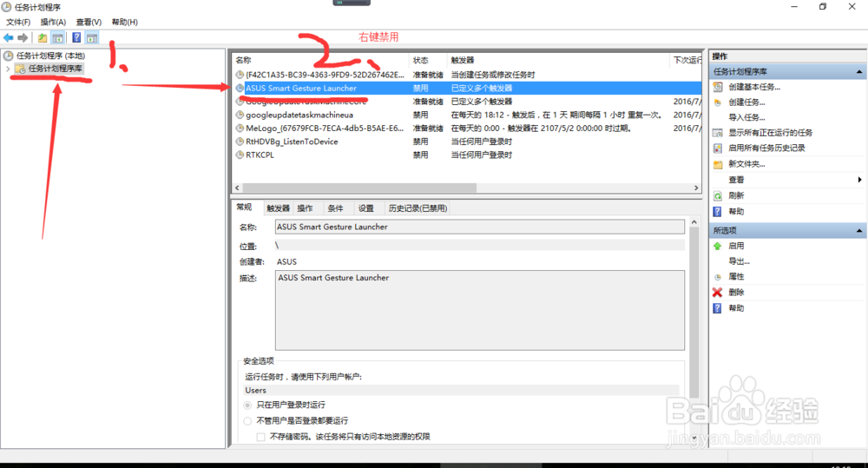Select 只在用户登录时运行 radio button

(247, 405)
